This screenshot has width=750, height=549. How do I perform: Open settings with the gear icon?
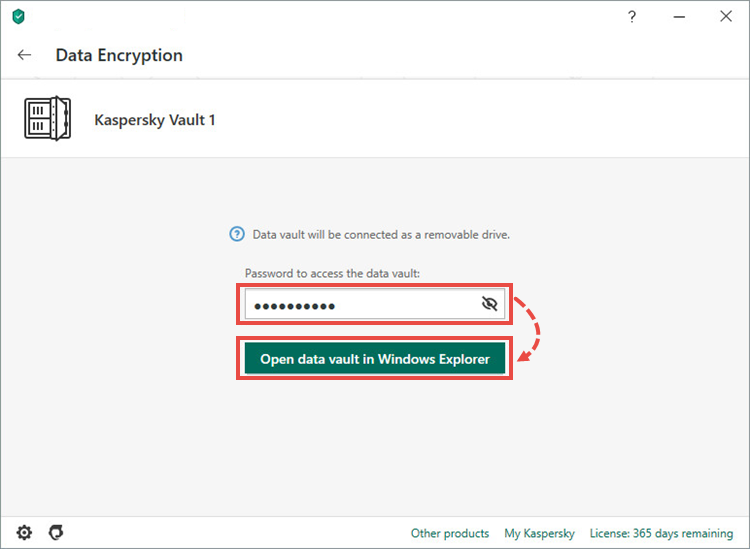[x=24, y=532]
